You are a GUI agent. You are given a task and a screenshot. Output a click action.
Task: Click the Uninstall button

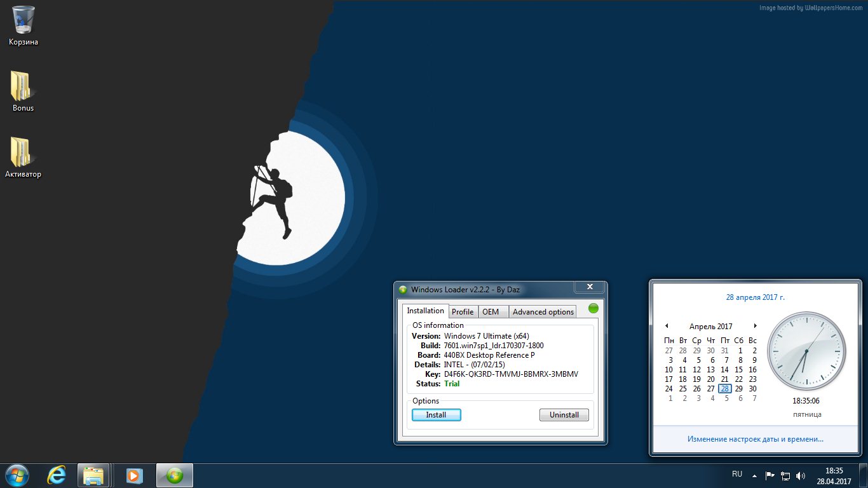click(x=564, y=415)
